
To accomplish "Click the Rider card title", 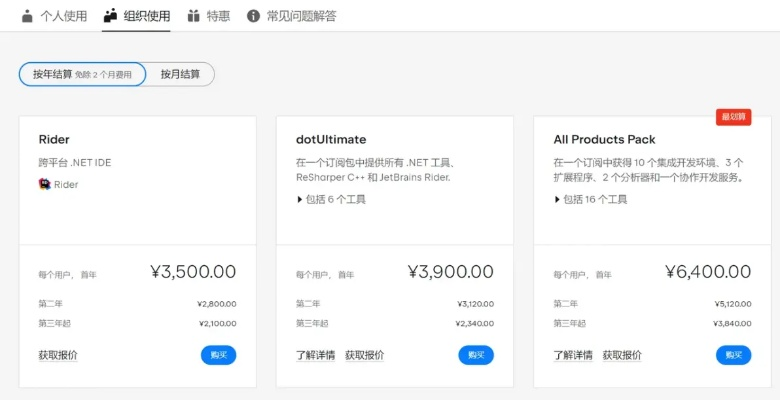I will pos(54,139).
